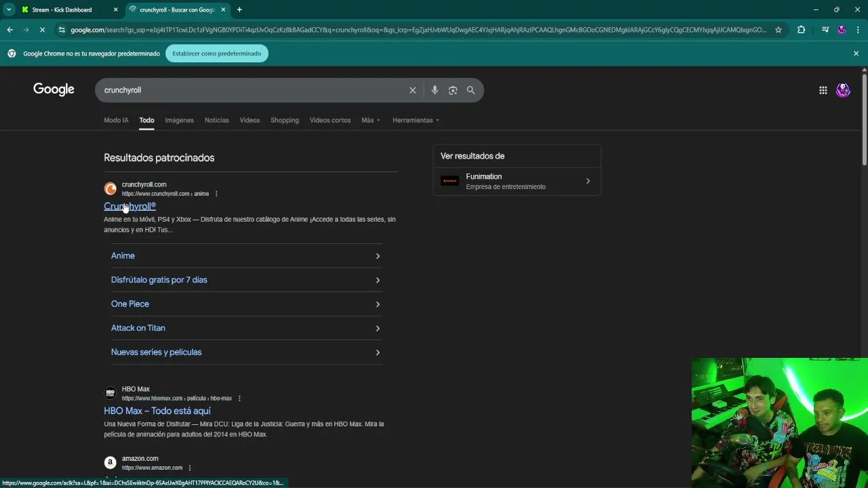Viewport: 868px width, 488px height.
Task: Open Nuevas series y películas sitelink
Action: (x=157, y=352)
